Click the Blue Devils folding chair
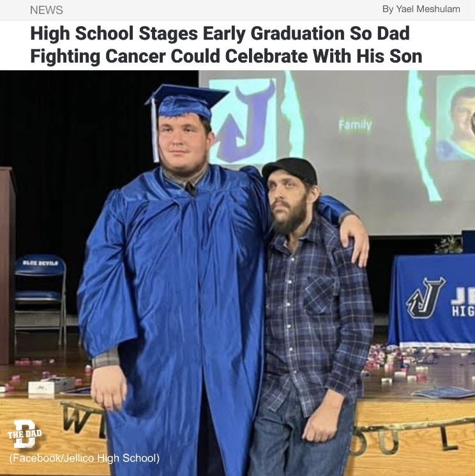Image resolution: width=475 pixels, height=476 pixels. pos(40,300)
